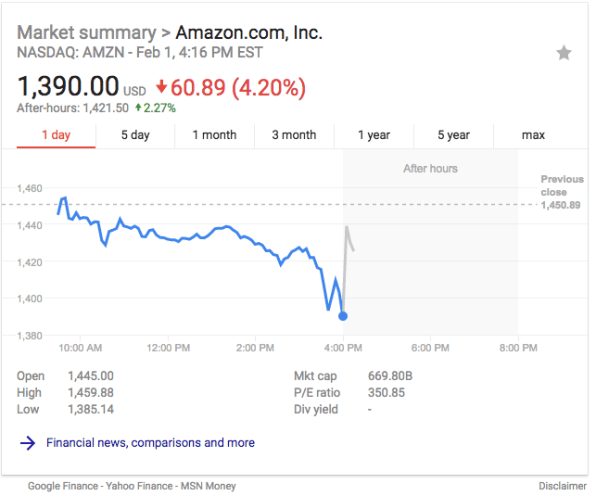The height and width of the screenshot is (496, 596).
Task: Open the Google Finance source link
Action: click(63, 486)
